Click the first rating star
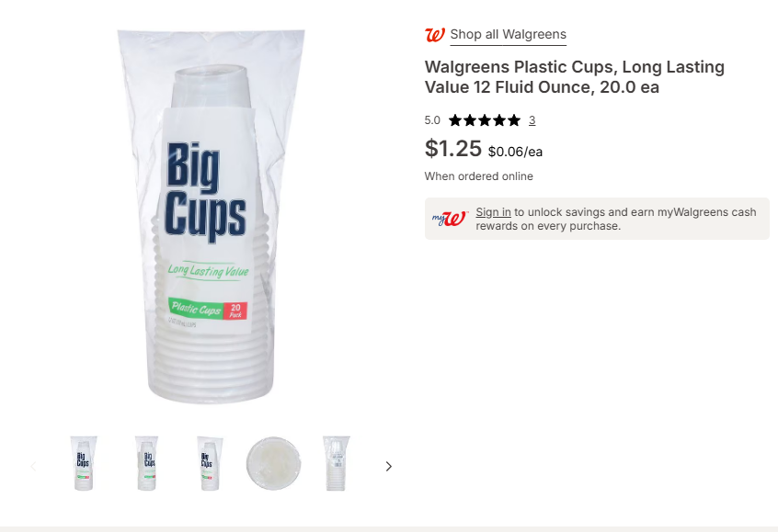Image resolution: width=778 pixels, height=532 pixels. tap(455, 120)
